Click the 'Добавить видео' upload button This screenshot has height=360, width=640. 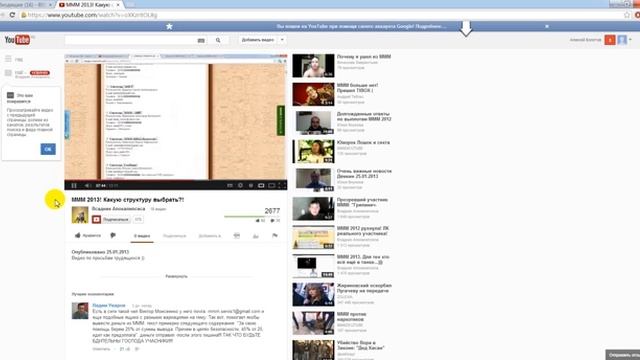pyautogui.click(x=258, y=40)
